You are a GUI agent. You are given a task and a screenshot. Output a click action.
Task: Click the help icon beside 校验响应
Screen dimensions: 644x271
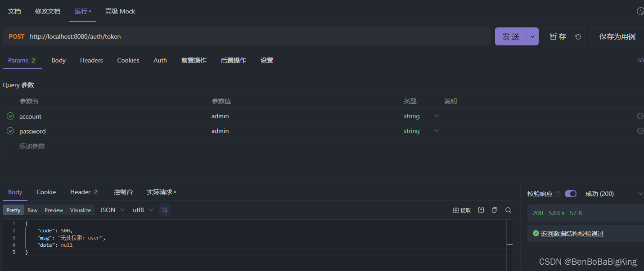pyautogui.click(x=558, y=194)
